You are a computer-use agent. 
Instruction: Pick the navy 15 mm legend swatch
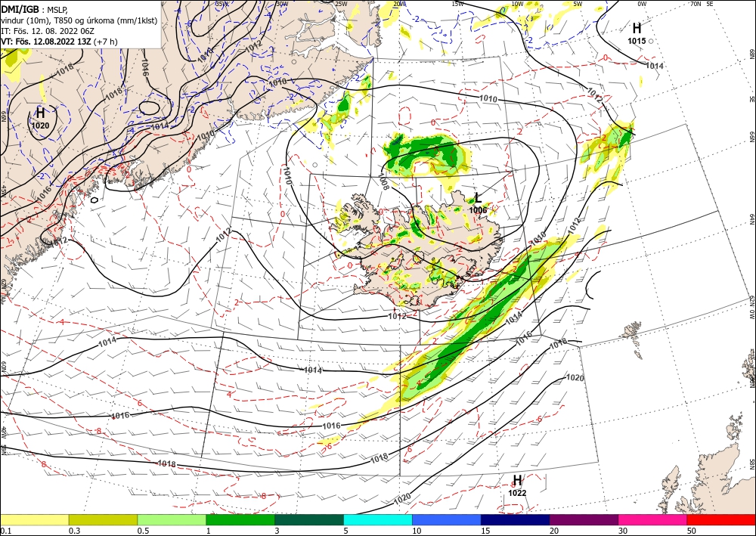pos(516,519)
